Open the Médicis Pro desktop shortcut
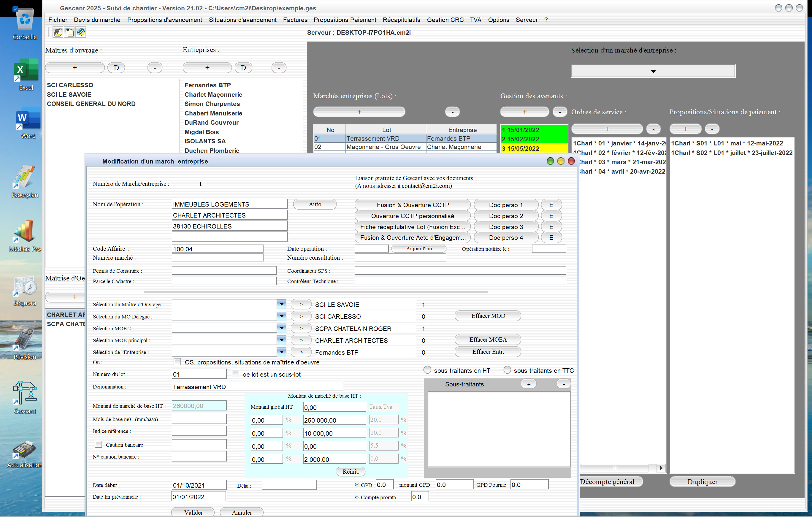Viewport: 812px width, 517px height. click(x=25, y=236)
